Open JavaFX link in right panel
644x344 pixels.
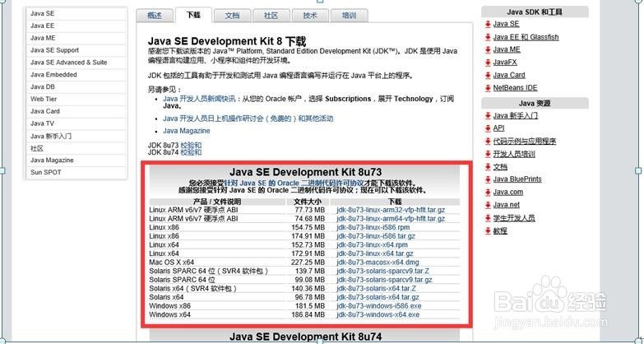tap(505, 63)
